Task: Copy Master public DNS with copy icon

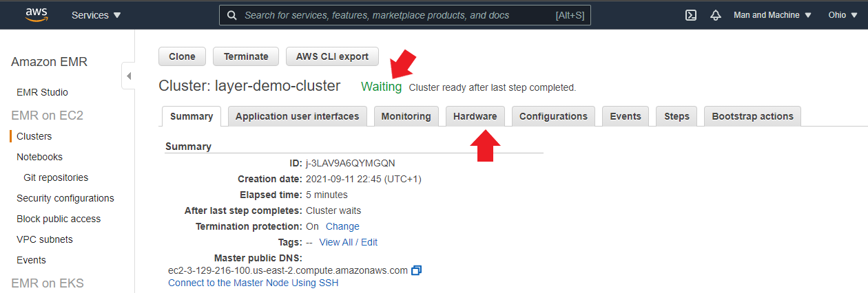Action: pos(416,270)
